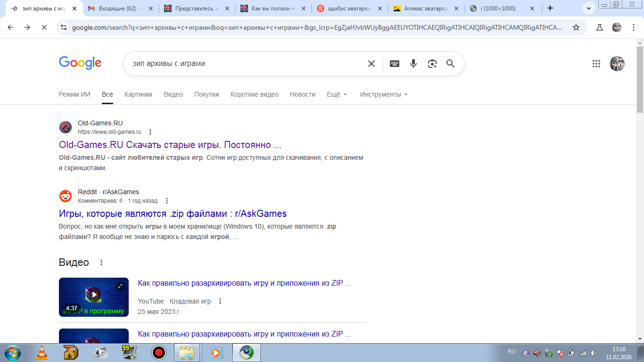The height and width of the screenshot is (362, 644).
Task: Open the Old-Games.RU Скачать старые игры link
Action: (170, 145)
